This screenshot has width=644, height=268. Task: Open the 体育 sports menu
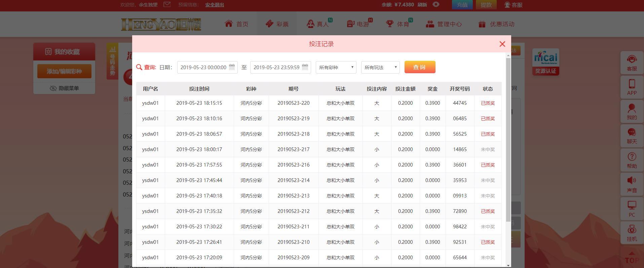point(399,24)
